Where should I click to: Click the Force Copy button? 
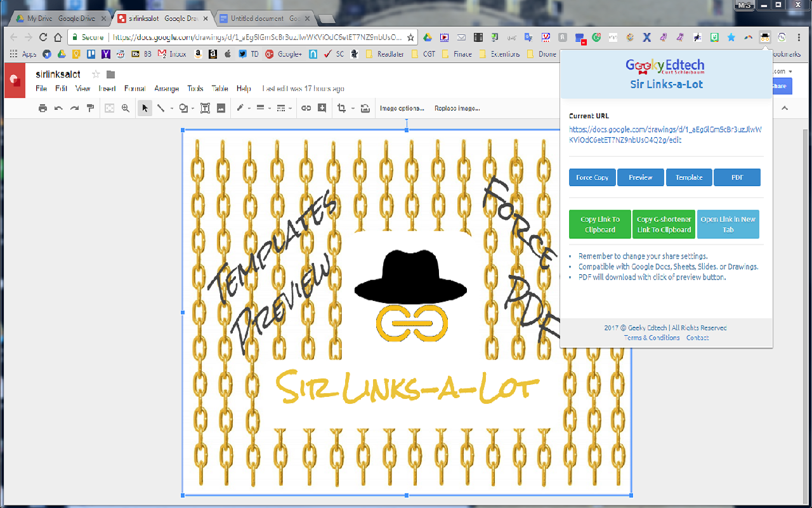592,177
